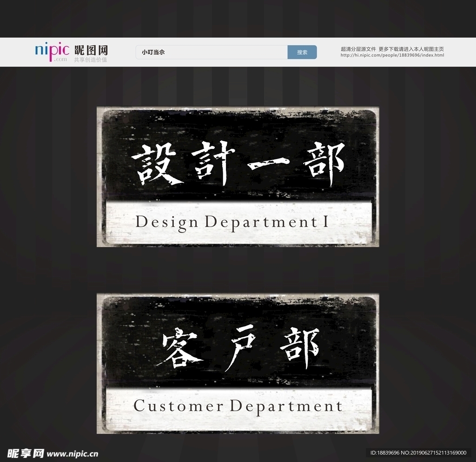Click the 超清分层源文件 header text
The image size is (476, 462).
point(358,49)
